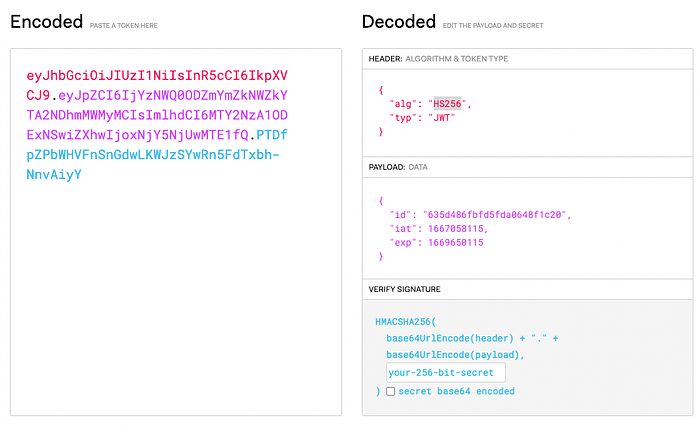Screen dimensions: 700x426
Task: Click the PASTE A TOKEN HERE label
Action: tap(124, 25)
